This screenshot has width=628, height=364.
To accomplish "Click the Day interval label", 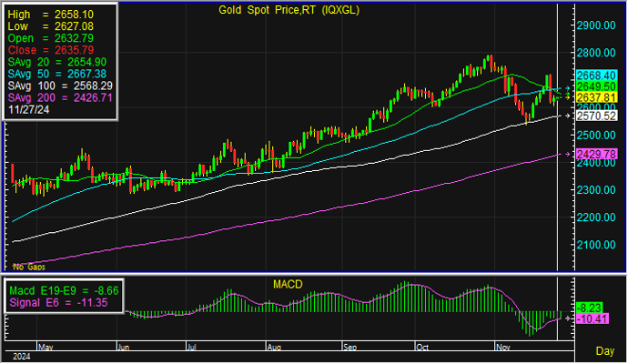I will point(604,350).
